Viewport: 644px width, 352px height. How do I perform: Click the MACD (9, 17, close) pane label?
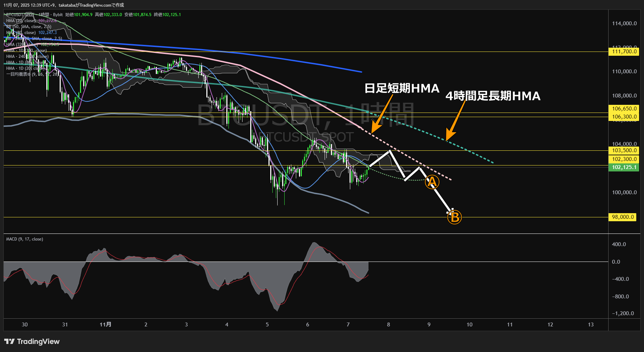coord(25,239)
